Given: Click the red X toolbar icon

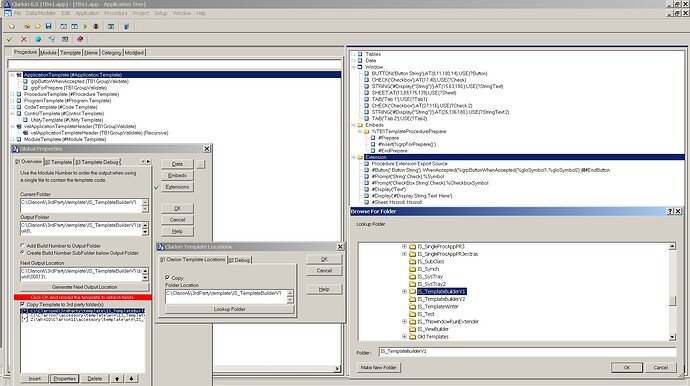Looking at the screenshot, I should (x=24, y=39).
